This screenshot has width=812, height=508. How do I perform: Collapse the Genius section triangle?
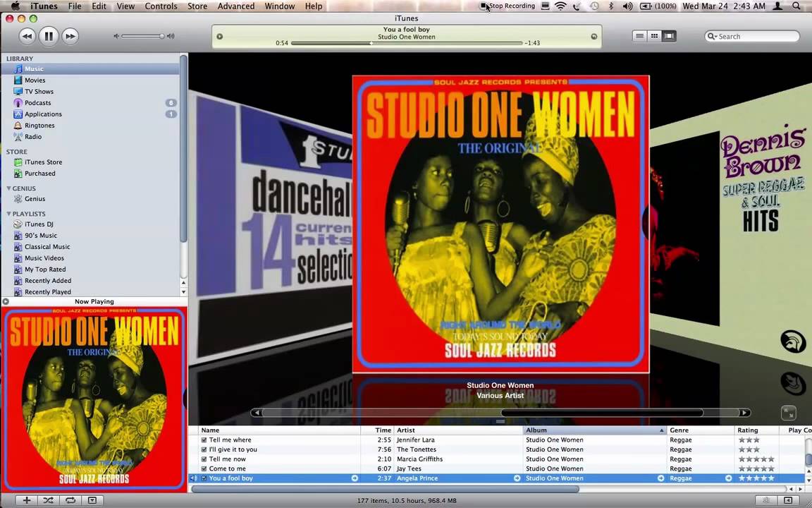8,188
